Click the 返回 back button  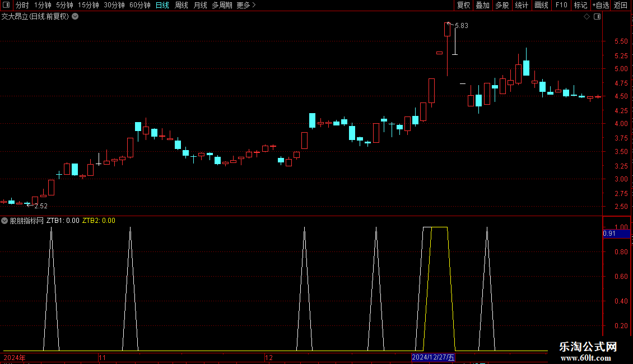click(621, 5)
